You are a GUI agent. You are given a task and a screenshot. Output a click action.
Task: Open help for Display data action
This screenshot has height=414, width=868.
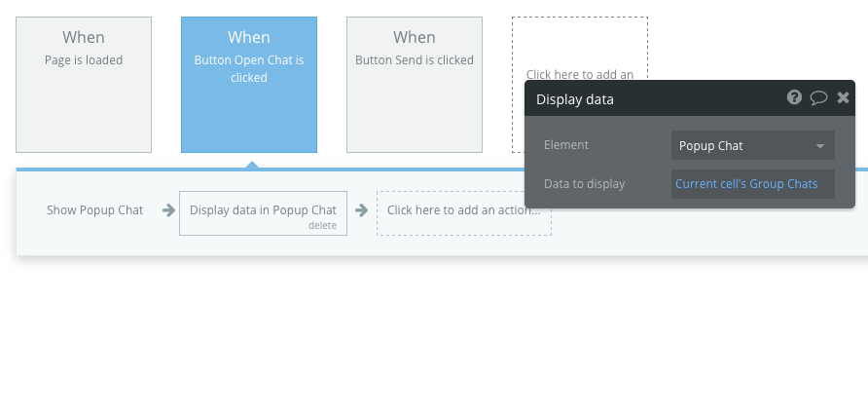[794, 97]
